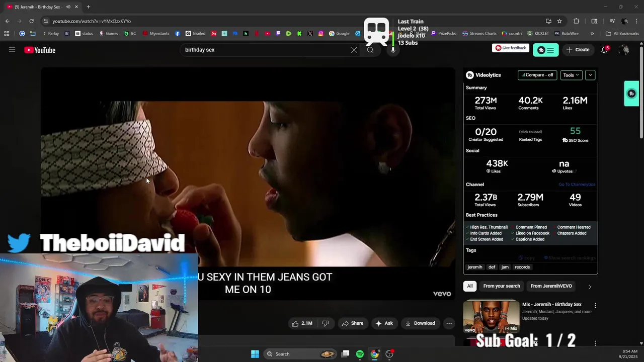This screenshot has height=362, width=644.
Task: Clear the search box with the X
Action: pos(354,50)
